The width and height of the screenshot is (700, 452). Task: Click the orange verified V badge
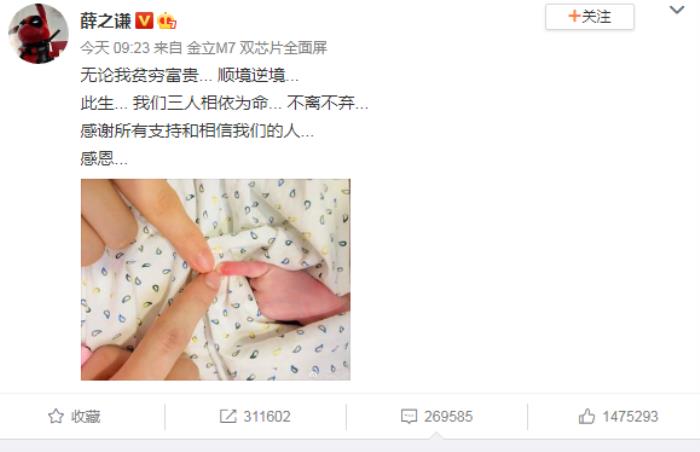click(x=144, y=21)
